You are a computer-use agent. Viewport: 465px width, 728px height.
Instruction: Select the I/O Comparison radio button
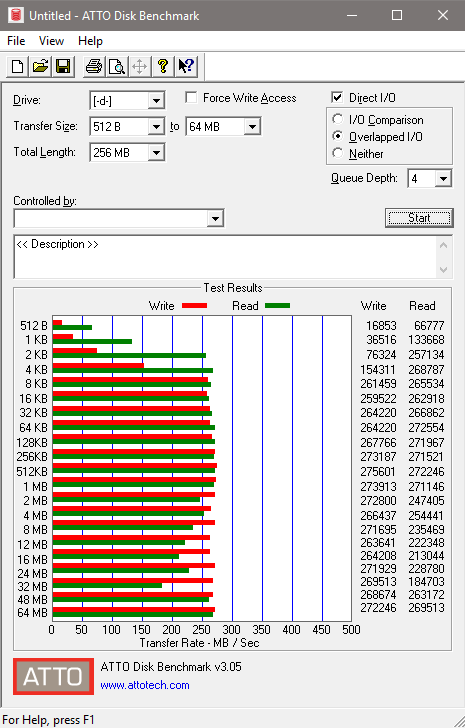pos(338,119)
